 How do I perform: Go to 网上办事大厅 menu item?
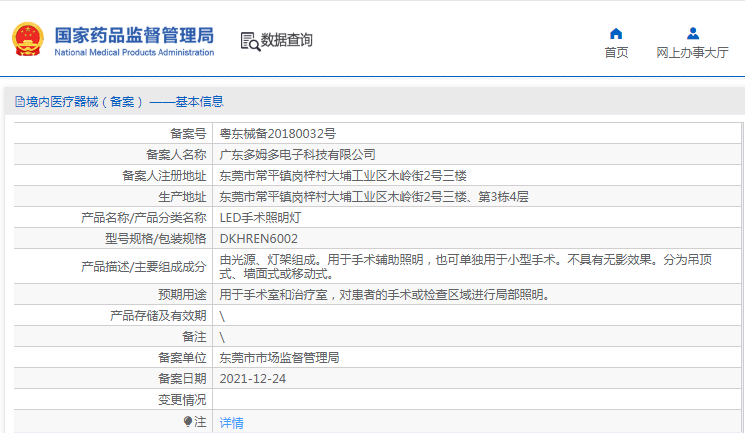pos(692,53)
